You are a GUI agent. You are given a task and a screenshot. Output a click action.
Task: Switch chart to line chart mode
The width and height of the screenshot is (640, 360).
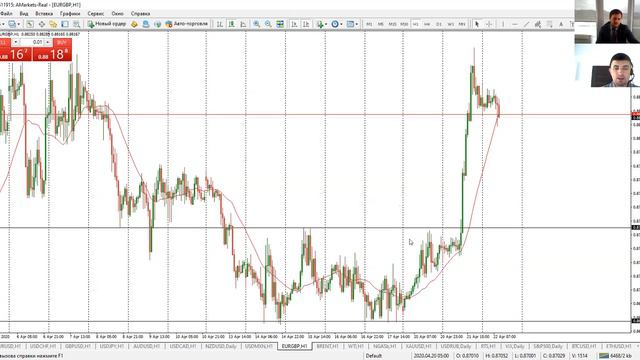click(243, 24)
